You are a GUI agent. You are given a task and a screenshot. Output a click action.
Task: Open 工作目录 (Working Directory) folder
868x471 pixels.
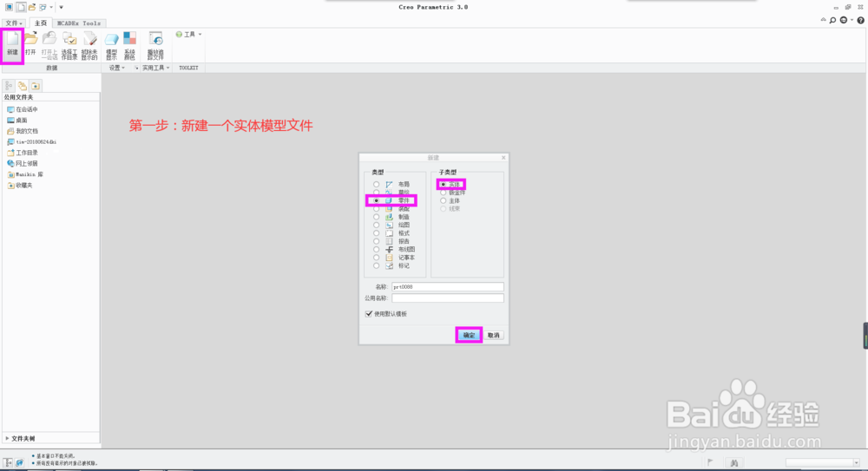coord(23,153)
